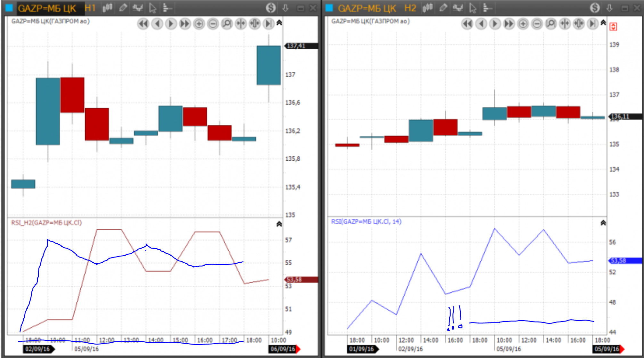This screenshot has height=358, width=644.
Task: Zoom out minus button on H2 chart
Action: (537, 24)
